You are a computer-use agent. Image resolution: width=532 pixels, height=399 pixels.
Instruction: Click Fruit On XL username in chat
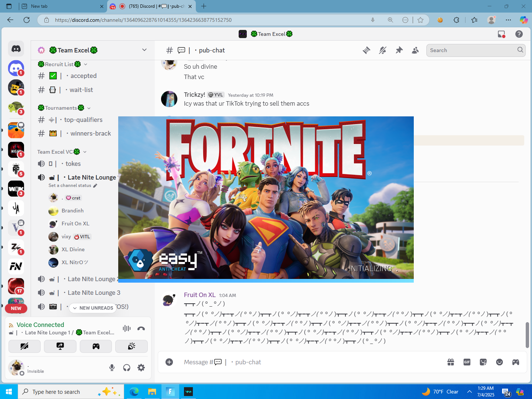pyautogui.click(x=199, y=295)
